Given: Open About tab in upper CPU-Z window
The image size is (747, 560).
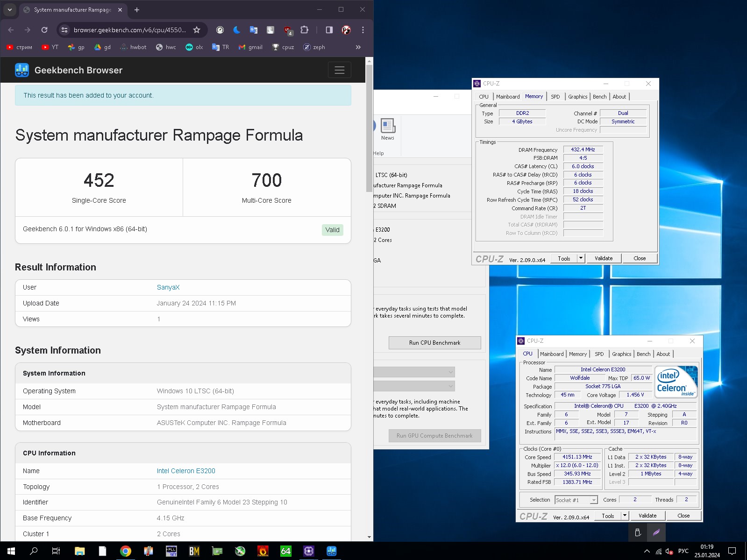Looking at the screenshot, I should pyautogui.click(x=619, y=97).
